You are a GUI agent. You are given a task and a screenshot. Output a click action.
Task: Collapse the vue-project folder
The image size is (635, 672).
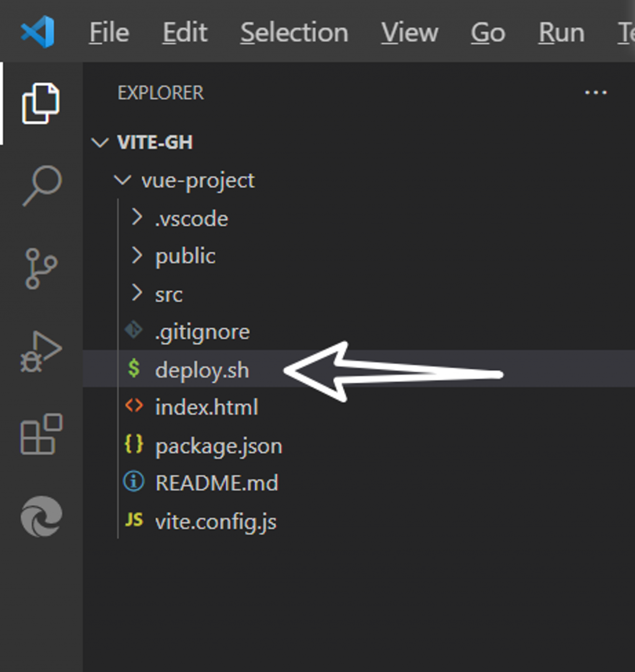(197, 180)
